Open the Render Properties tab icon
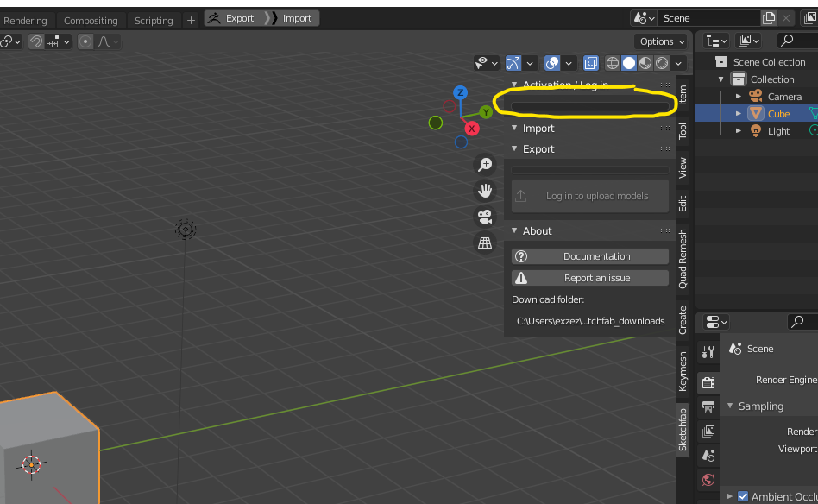The width and height of the screenshot is (818, 504). (x=708, y=382)
